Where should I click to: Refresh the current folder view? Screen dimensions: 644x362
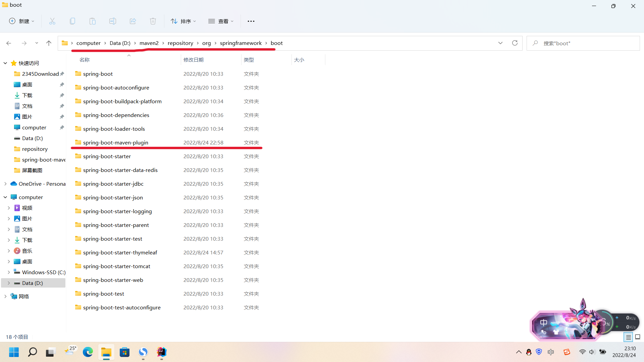pos(515,43)
